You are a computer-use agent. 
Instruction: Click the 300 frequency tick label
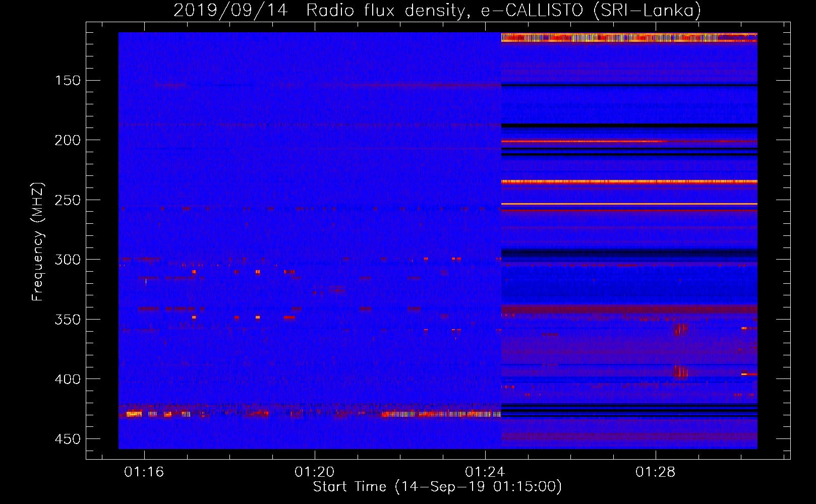coord(68,260)
